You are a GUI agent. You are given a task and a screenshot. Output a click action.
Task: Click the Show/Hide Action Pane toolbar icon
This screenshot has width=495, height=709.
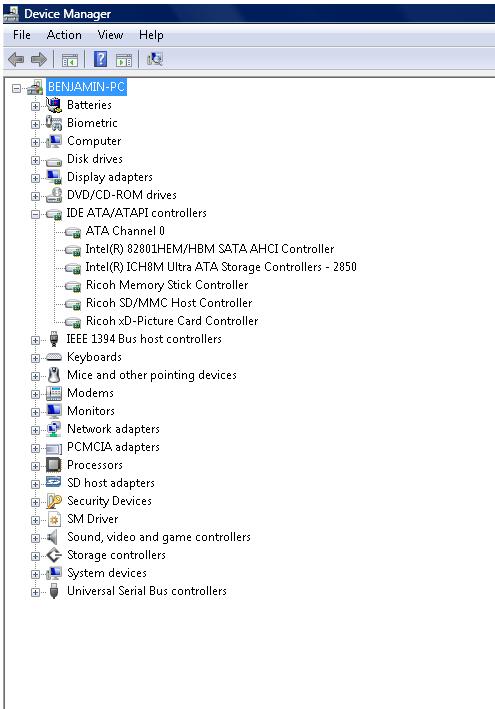[x=123, y=60]
